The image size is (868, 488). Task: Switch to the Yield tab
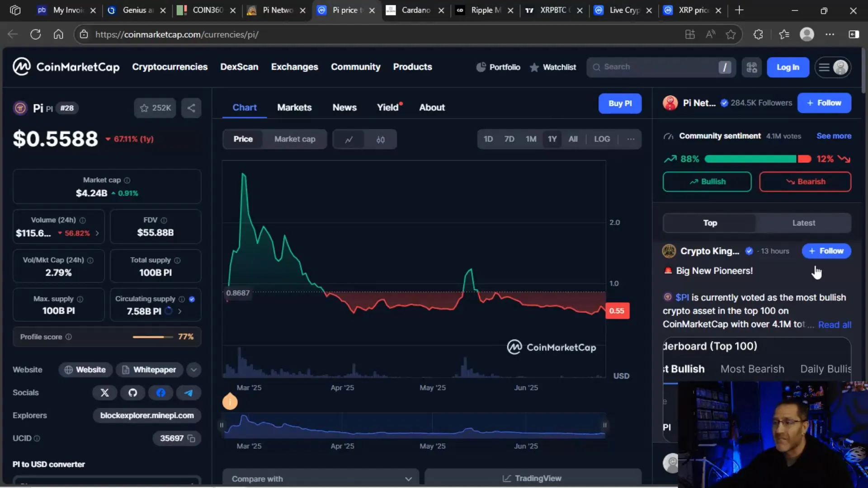coord(388,108)
